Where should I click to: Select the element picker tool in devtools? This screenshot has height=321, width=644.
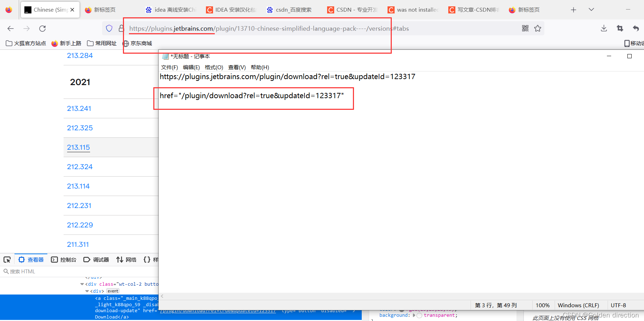coord(7,259)
